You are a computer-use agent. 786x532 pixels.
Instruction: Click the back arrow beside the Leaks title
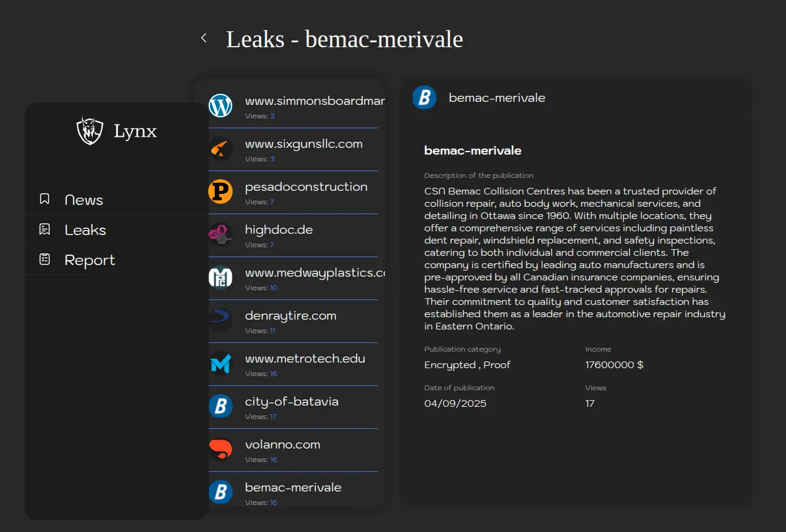204,38
